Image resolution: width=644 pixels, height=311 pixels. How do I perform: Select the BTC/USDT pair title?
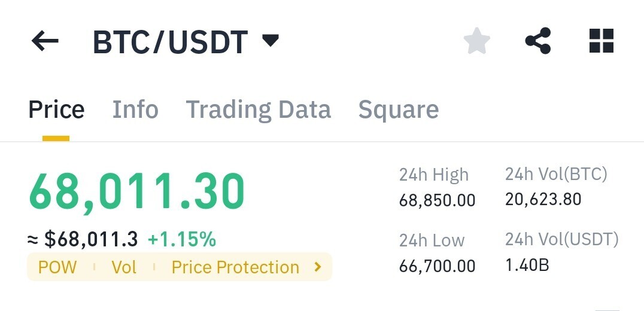click(171, 42)
